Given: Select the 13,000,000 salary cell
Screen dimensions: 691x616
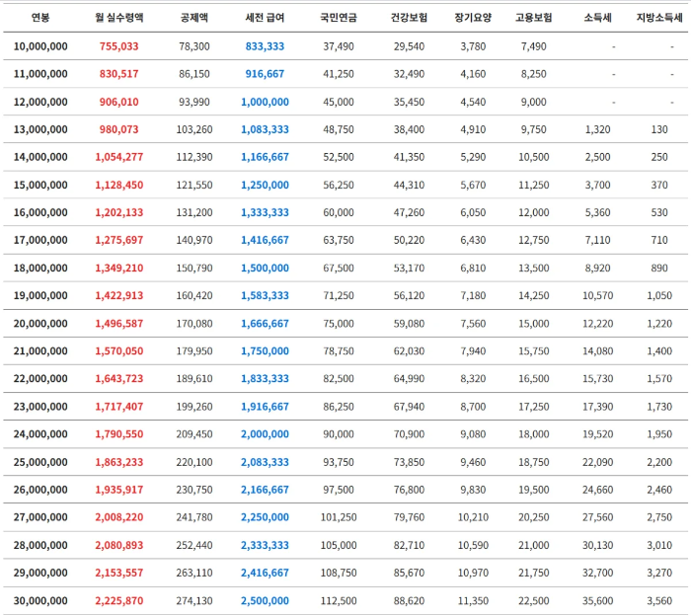Looking at the screenshot, I should coord(40,129).
